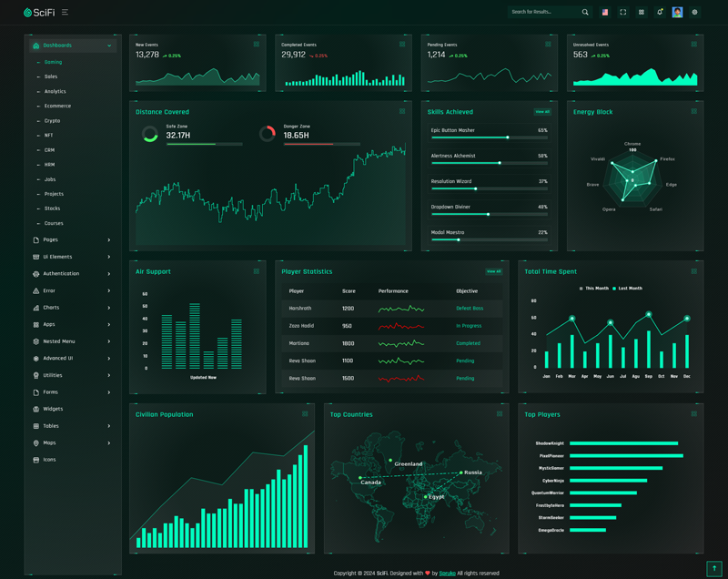Click the Search for Results input field
Viewport: 728px width, 579px height.
click(x=543, y=13)
